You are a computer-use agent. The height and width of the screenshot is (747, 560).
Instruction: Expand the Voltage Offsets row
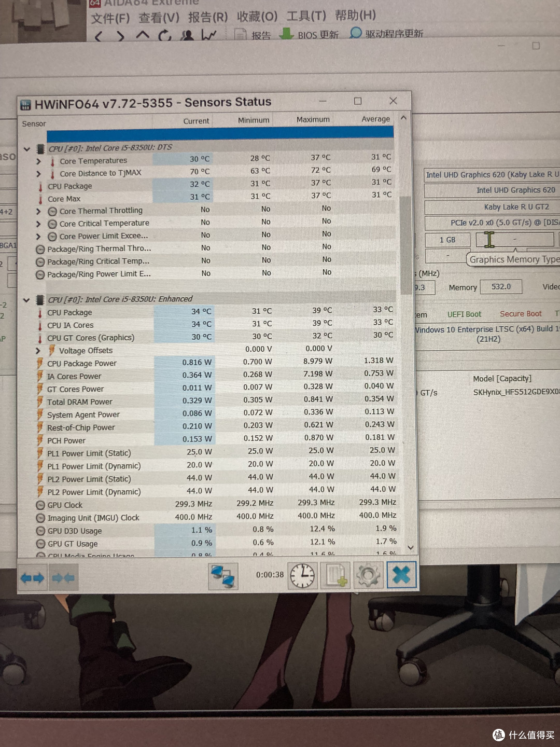38,351
